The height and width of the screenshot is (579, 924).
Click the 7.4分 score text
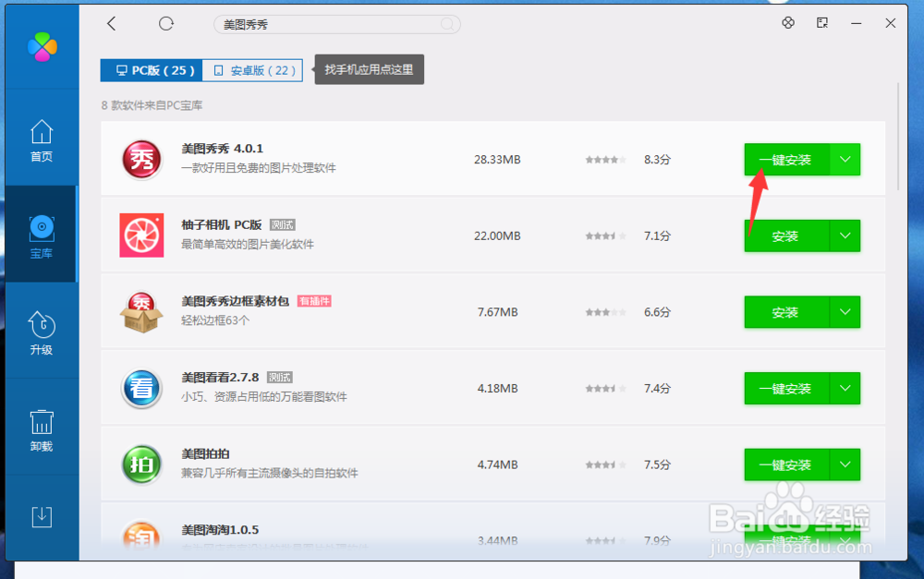click(657, 388)
